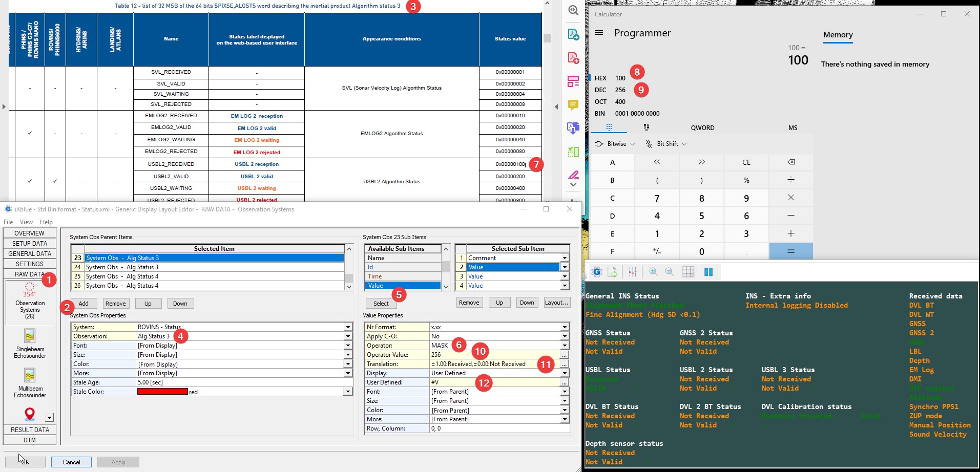Expand the Observation Alg Status 3 dropdown
This screenshot has height=472, width=980.
(x=348, y=336)
